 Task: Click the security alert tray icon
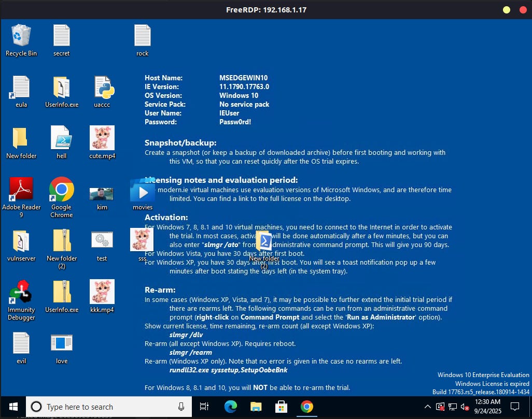click(x=440, y=407)
